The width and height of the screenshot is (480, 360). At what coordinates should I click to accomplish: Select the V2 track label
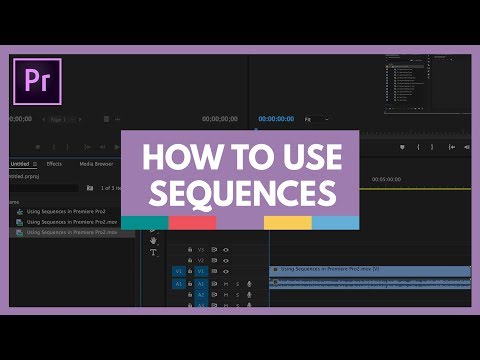point(201,260)
